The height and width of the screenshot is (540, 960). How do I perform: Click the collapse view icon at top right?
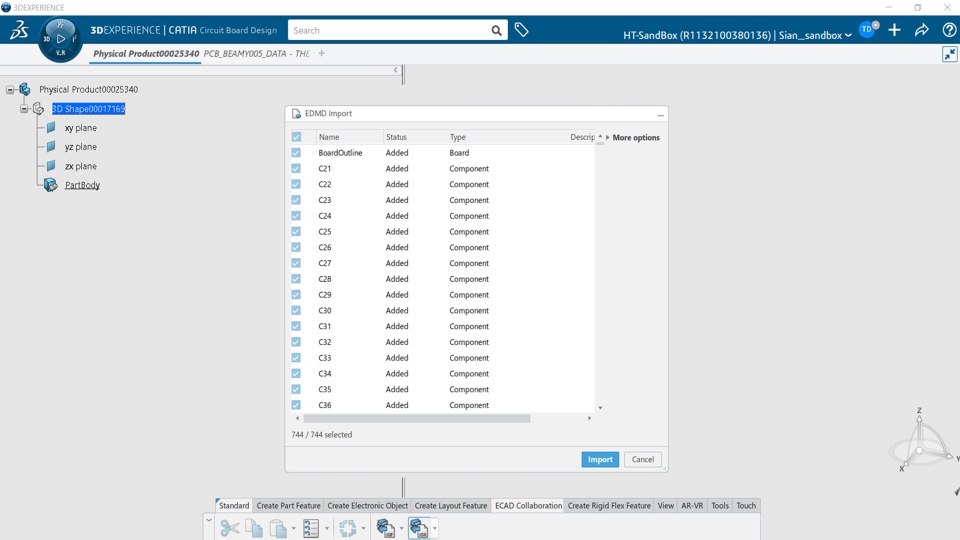950,54
